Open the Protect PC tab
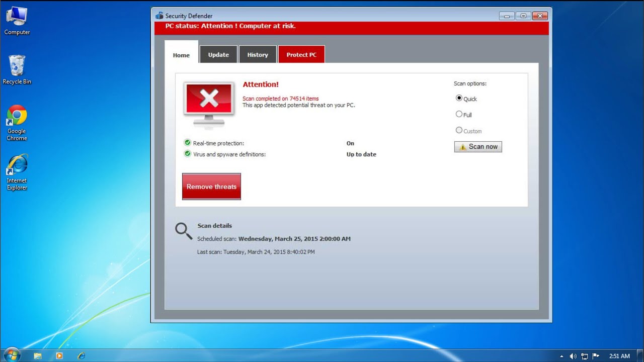 [301, 54]
